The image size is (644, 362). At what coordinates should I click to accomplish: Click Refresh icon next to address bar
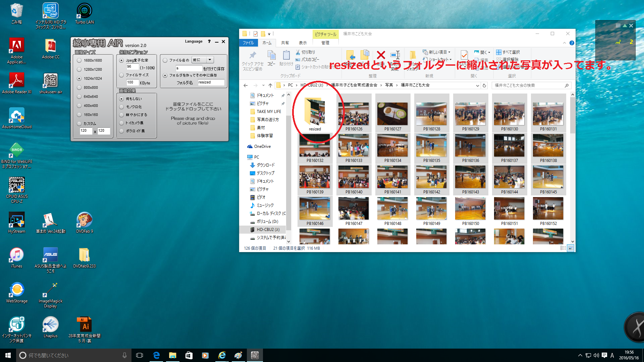(x=484, y=85)
